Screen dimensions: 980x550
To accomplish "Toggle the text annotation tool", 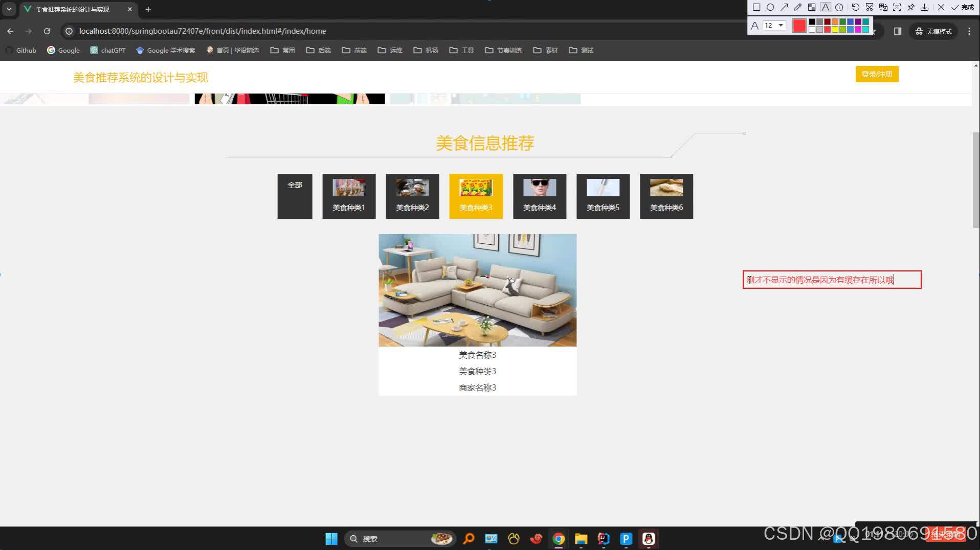I will (x=826, y=7).
